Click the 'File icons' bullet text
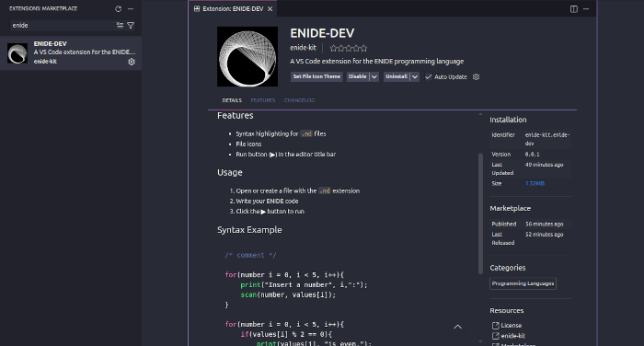Screen dimensions: 644x346 tap(248, 144)
